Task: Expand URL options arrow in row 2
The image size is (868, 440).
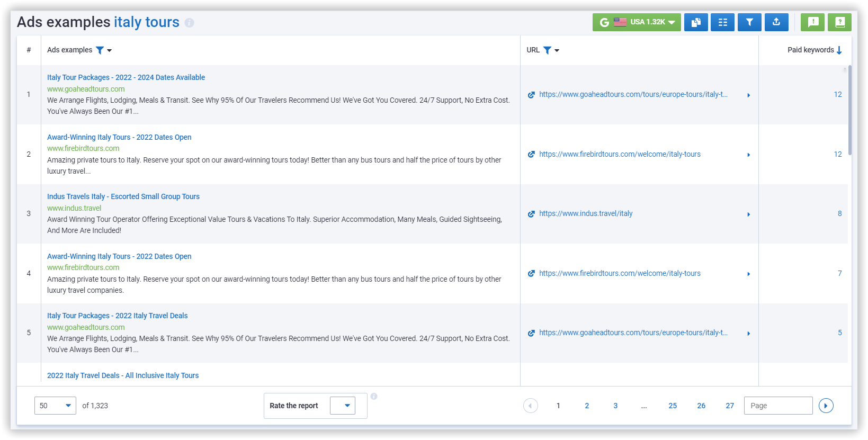Action: point(749,155)
